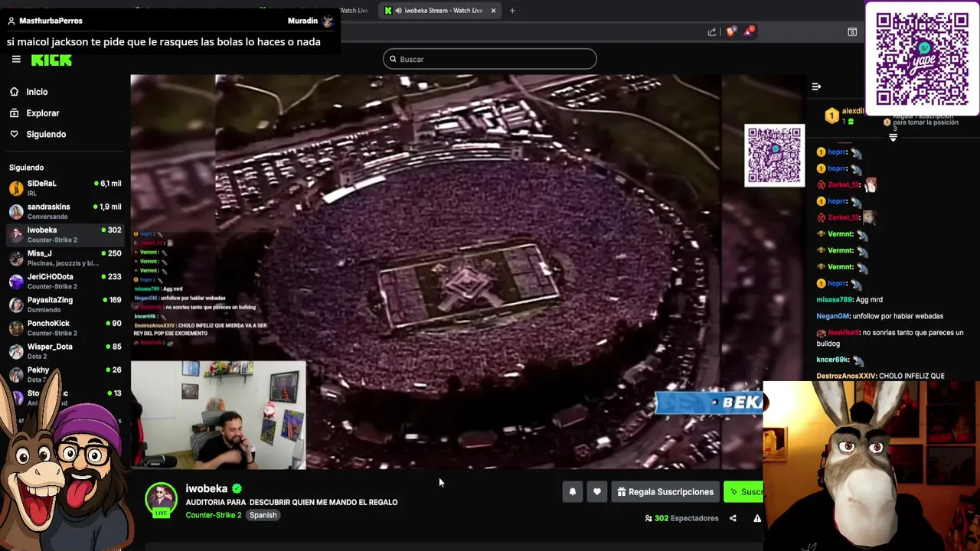This screenshot has width=980, height=551.
Task: Focus the Buscar search field
Action: tap(490, 59)
